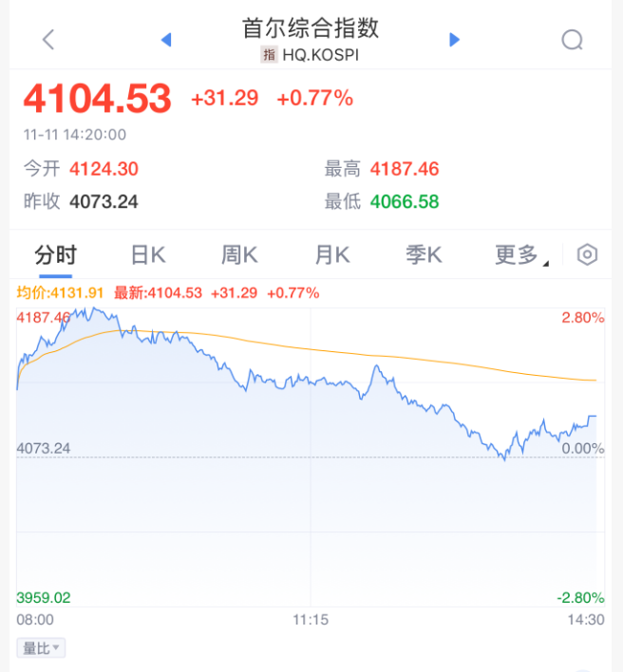Viewport: 623px width, 672px height.
Task: Open the 季K chart tab
Action: point(424,254)
